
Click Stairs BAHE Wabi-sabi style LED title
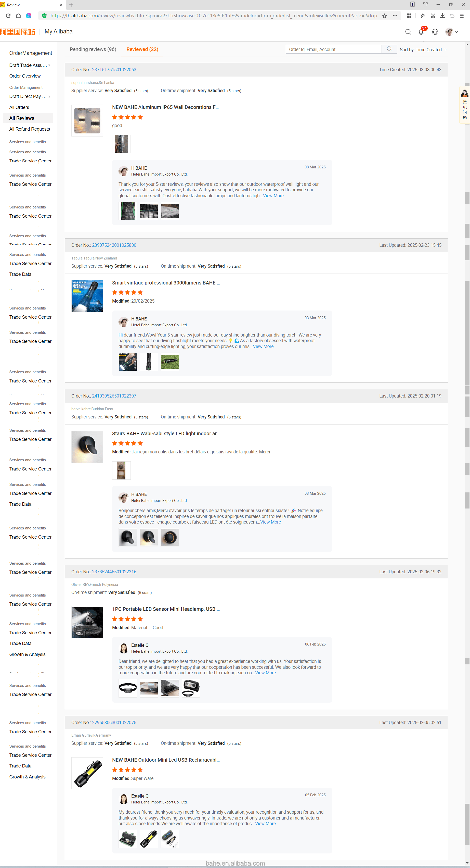166,434
